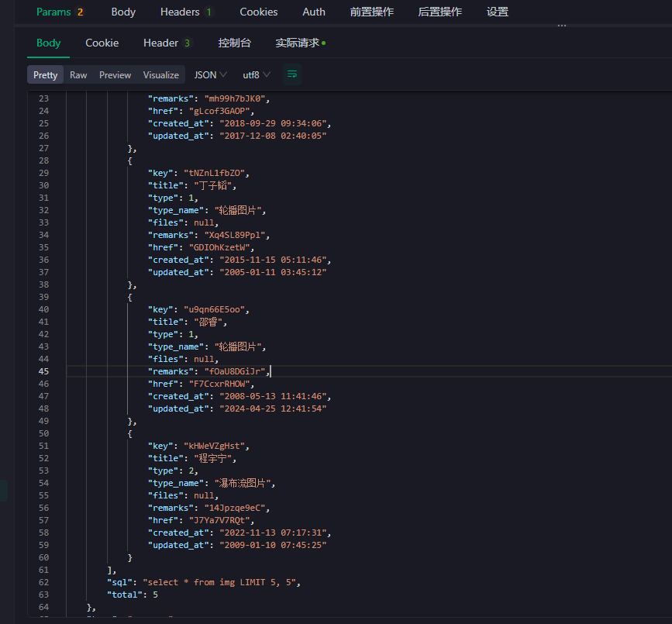View the 实际请求 tab

pos(300,43)
